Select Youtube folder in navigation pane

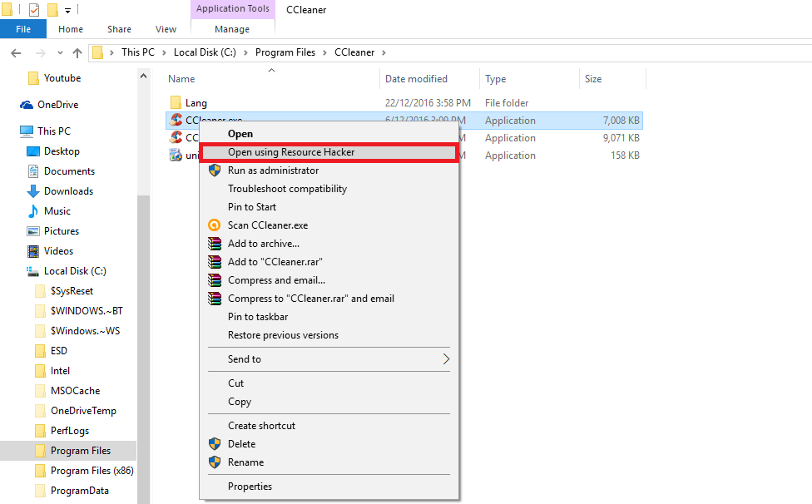tap(62, 78)
